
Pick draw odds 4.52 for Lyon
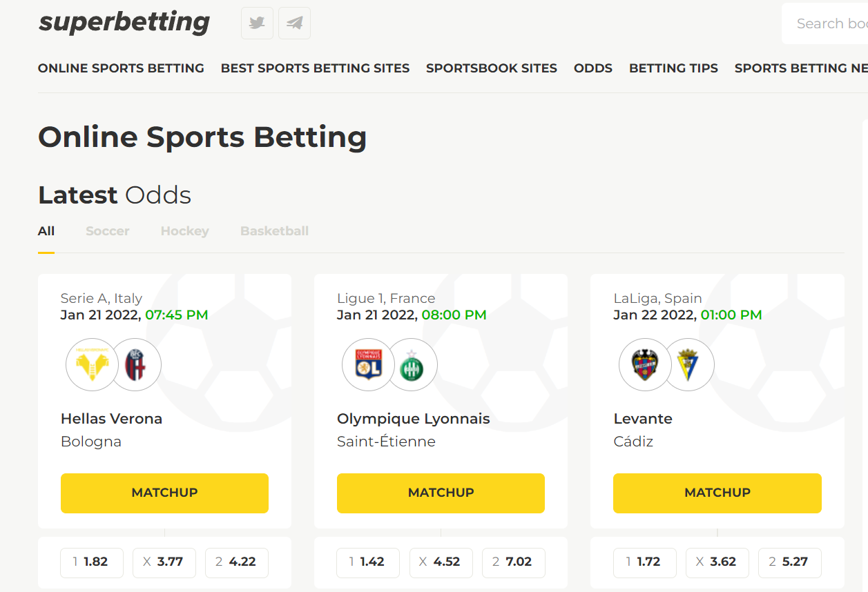pos(441,562)
